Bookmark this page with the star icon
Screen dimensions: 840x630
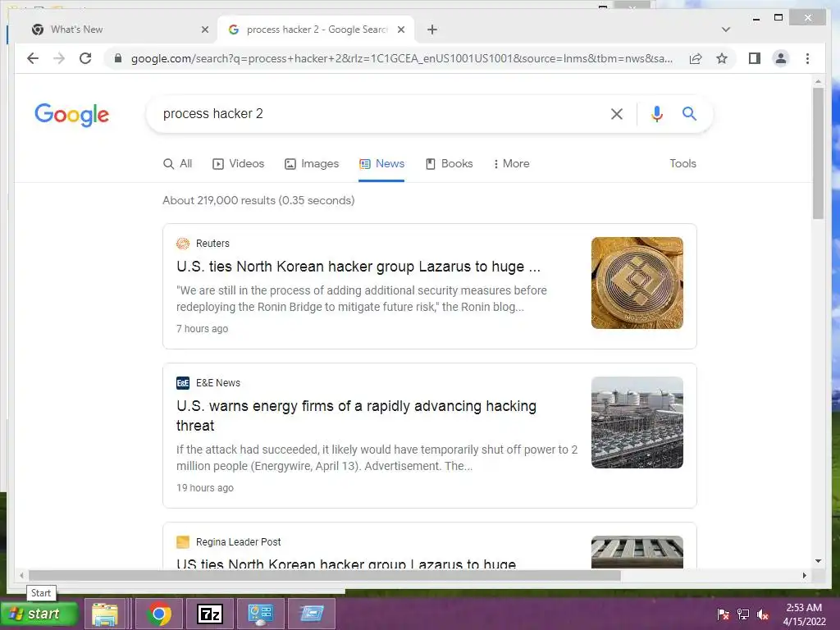point(722,58)
